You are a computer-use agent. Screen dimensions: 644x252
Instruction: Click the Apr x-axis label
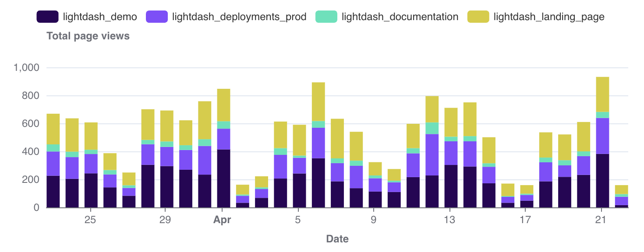point(222,220)
